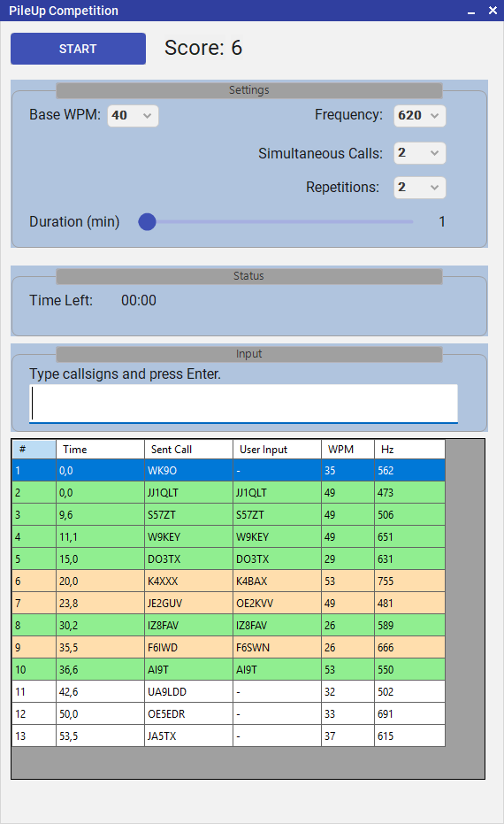Close the PileUp Competition window
Screen dimensions: 504x824
click(x=493, y=11)
